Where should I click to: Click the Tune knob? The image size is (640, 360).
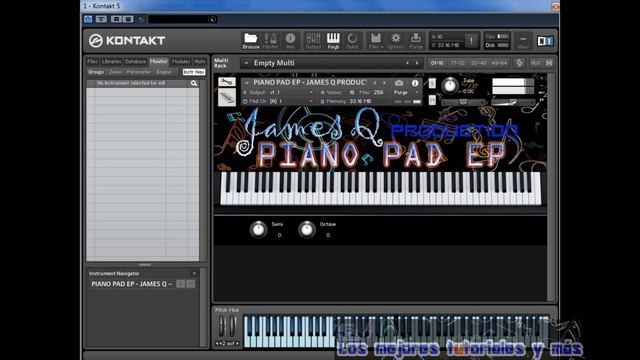pyautogui.click(x=450, y=85)
